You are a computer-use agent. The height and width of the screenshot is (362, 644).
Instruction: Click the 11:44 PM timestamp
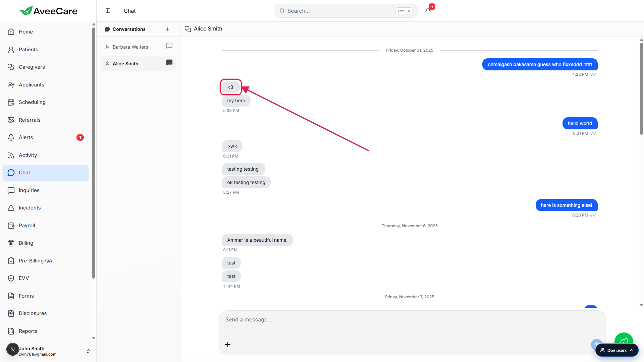232,286
